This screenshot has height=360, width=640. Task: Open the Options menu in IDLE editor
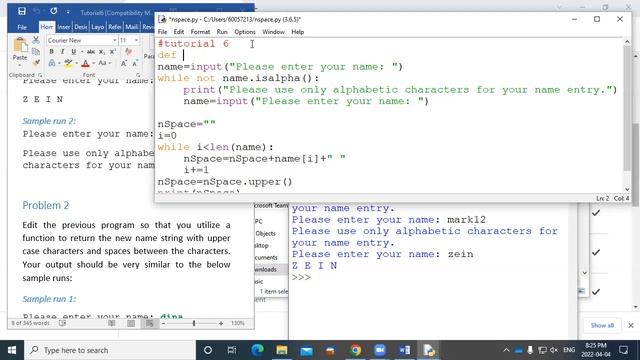pos(245,32)
